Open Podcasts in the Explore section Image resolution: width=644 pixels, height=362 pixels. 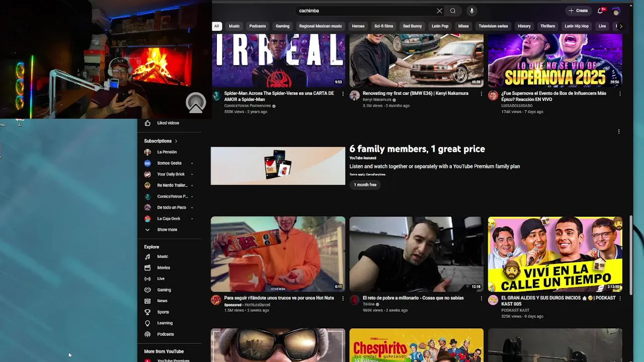(x=165, y=334)
